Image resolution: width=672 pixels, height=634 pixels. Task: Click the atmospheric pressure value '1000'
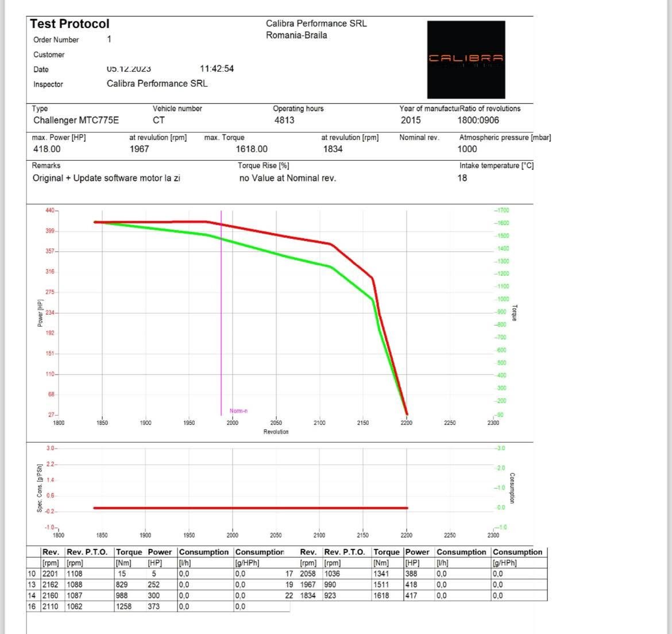[467, 149]
